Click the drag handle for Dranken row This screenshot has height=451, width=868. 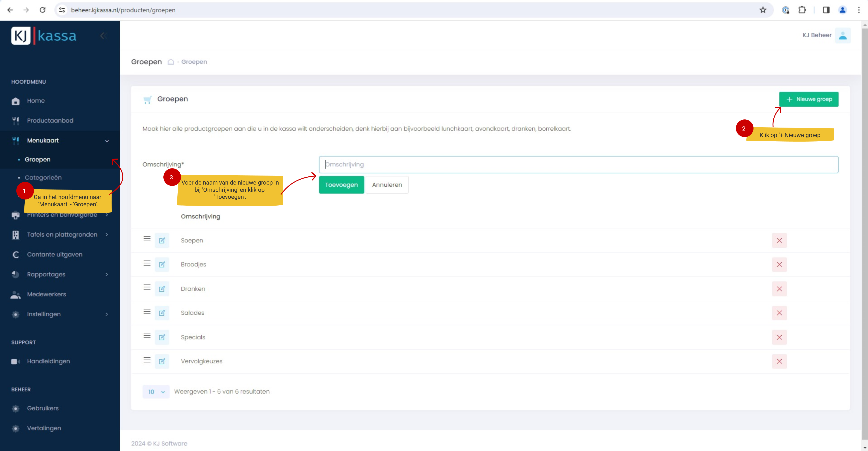pos(147,287)
